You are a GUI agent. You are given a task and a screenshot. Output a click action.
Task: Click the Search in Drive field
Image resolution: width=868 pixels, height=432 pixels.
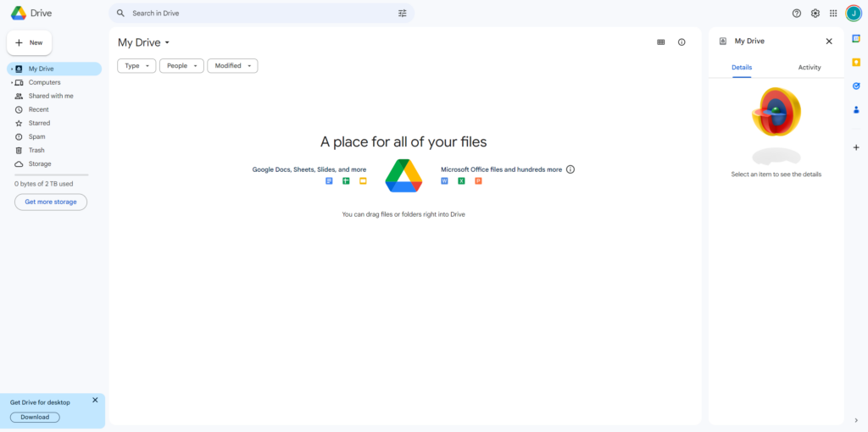(261, 14)
